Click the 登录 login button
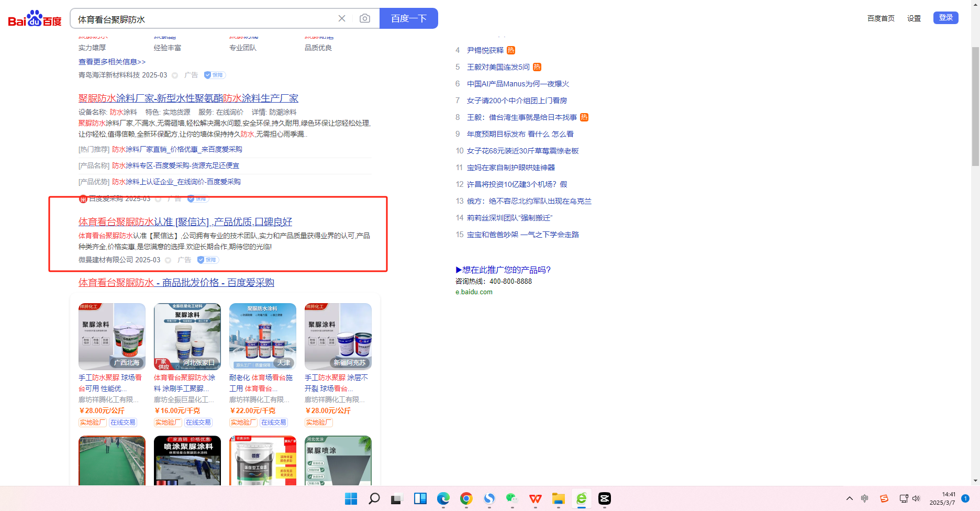Screen dimensions: 980x511 coord(946,18)
